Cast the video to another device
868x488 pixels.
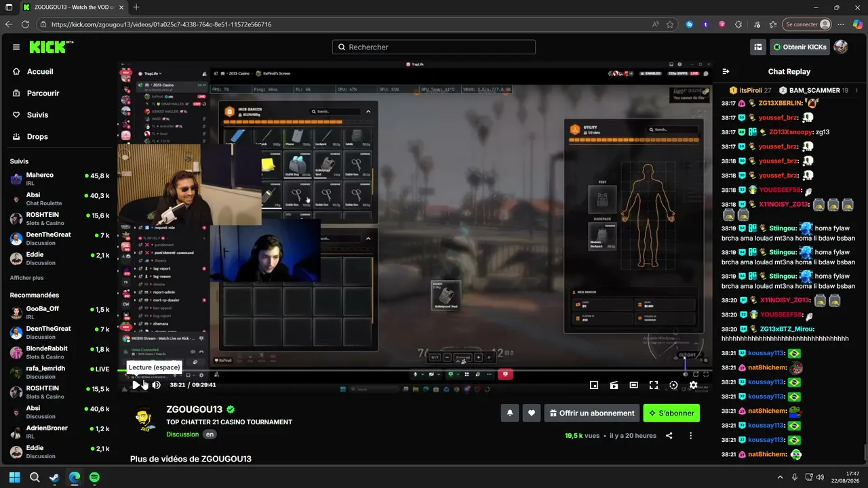click(614, 385)
